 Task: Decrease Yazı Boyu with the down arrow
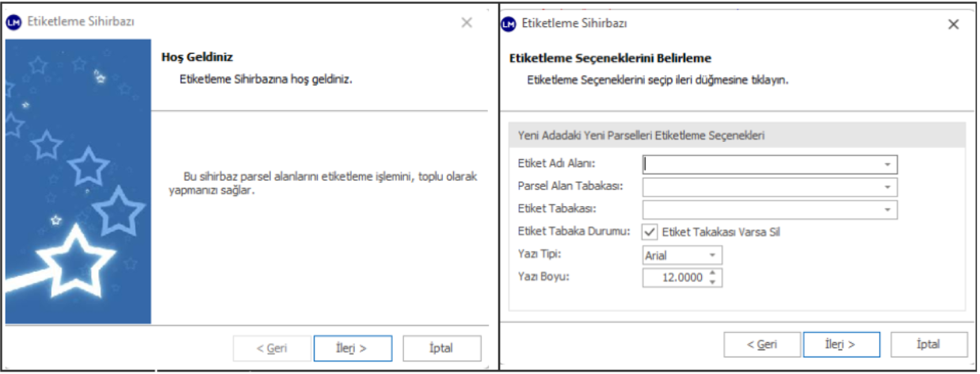coord(712,282)
